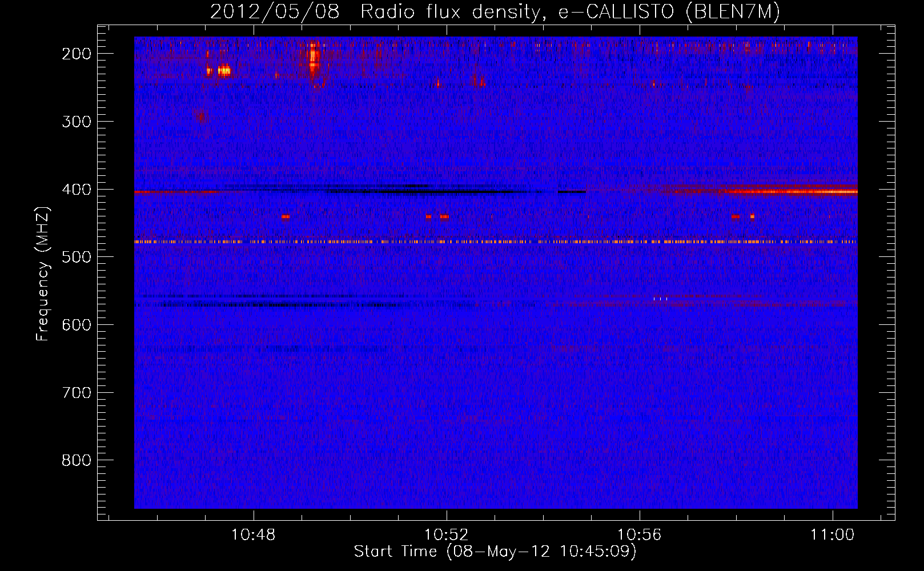Click the 600 frequency tick label
924x571 pixels.
(77, 325)
